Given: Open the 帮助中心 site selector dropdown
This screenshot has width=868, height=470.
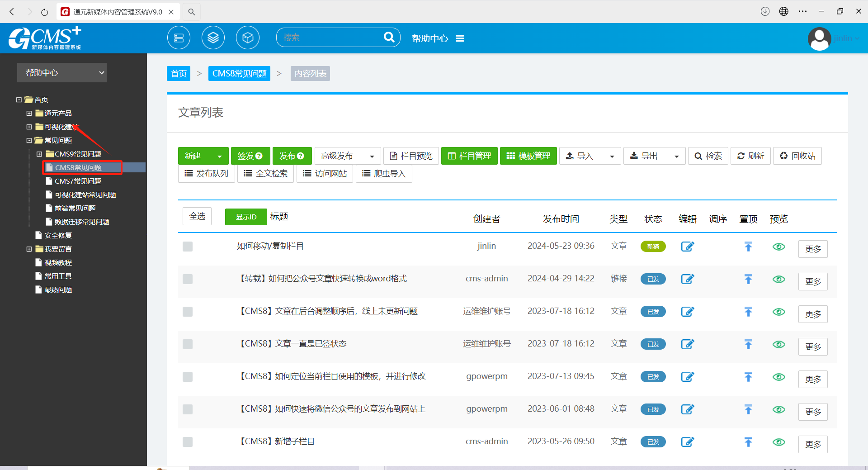Looking at the screenshot, I should [x=62, y=73].
